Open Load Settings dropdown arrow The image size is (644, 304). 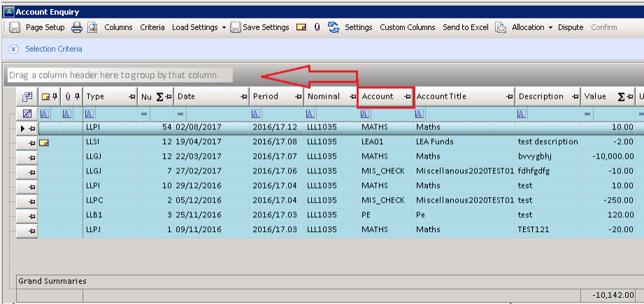click(x=224, y=28)
